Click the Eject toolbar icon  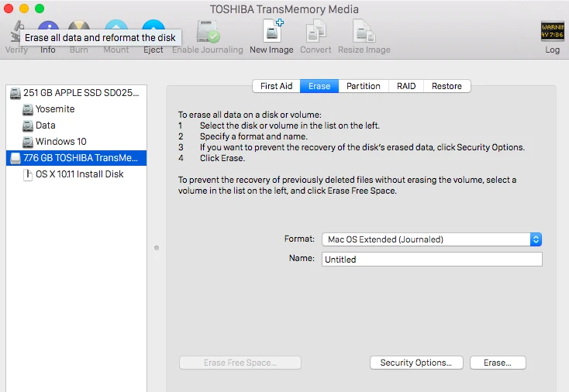coord(153,29)
